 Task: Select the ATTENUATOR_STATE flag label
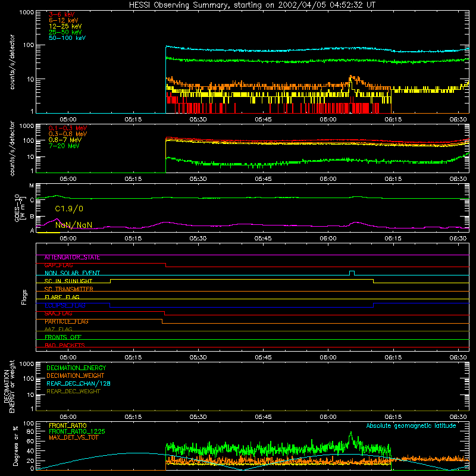[72, 258]
